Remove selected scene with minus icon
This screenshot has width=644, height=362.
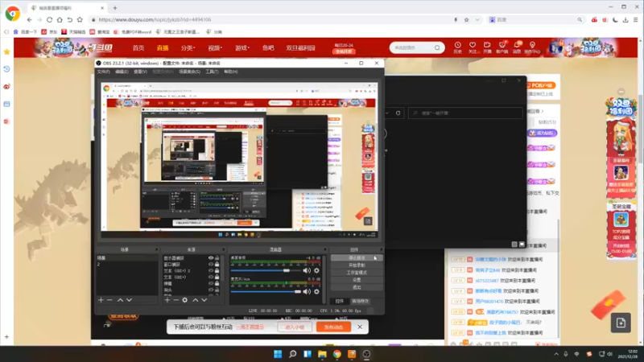[x=109, y=300]
